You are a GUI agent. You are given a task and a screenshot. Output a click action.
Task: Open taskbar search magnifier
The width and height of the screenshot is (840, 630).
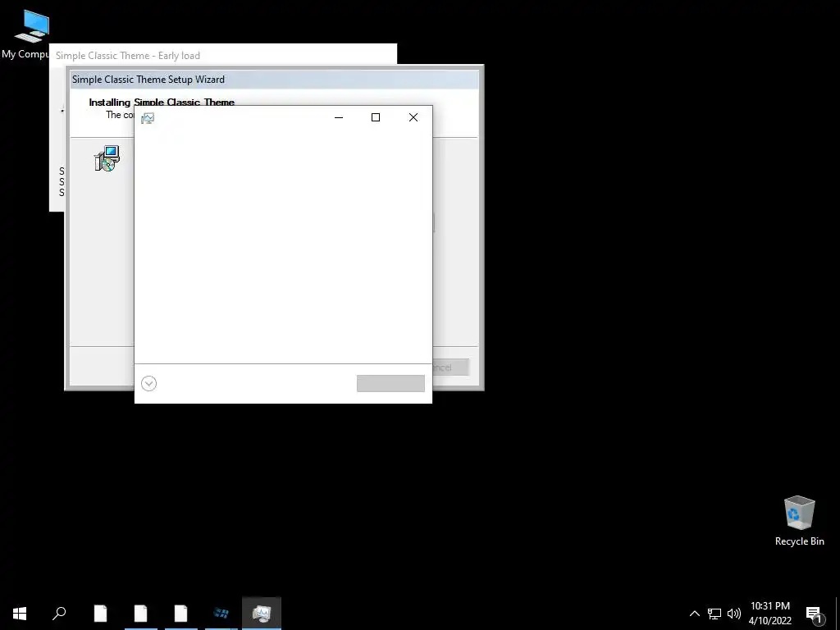[x=59, y=614]
